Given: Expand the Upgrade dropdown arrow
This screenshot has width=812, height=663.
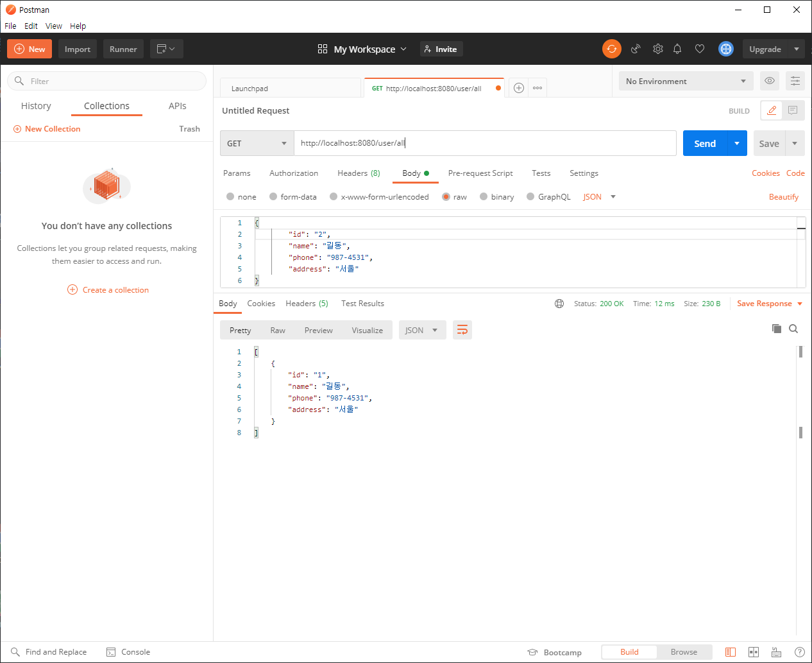Looking at the screenshot, I should pos(797,49).
